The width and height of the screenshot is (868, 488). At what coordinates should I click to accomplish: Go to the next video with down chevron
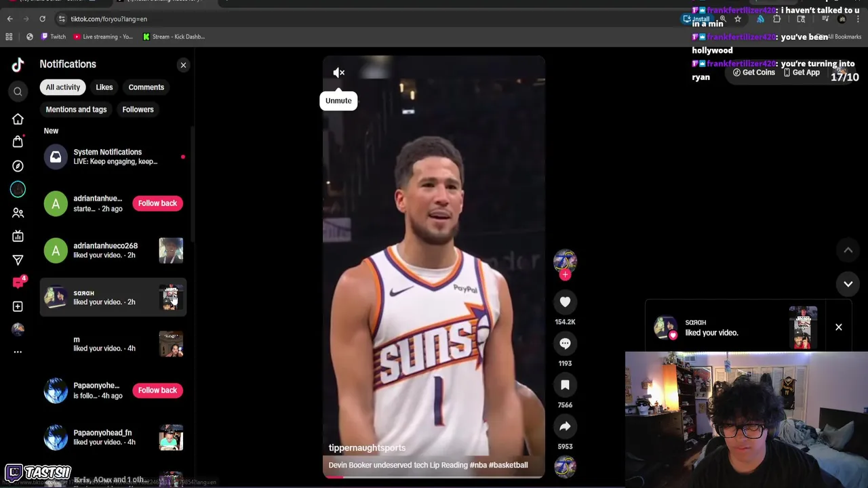(848, 284)
